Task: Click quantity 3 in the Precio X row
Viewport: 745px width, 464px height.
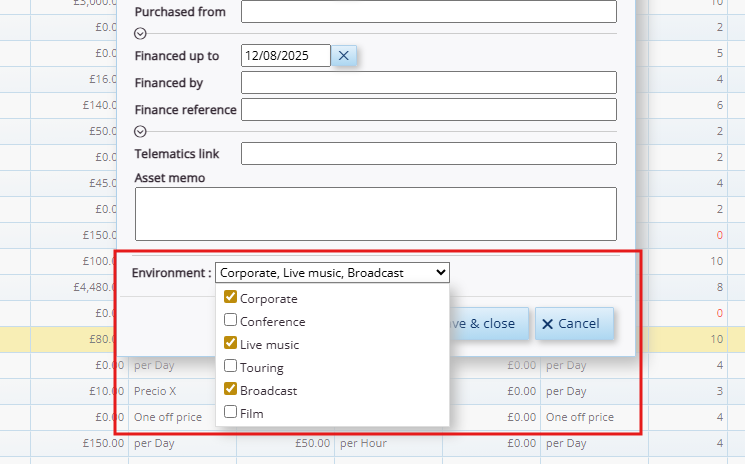Action: pos(688,391)
